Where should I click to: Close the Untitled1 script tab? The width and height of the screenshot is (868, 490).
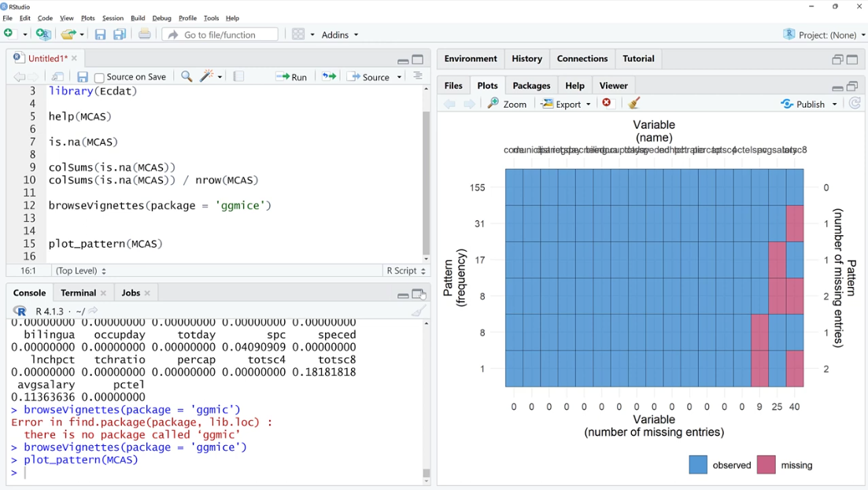74,58
